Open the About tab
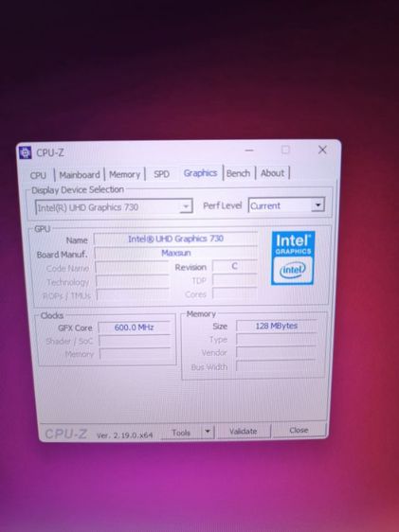This screenshot has height=532, width=399. (x=272, y=172)
